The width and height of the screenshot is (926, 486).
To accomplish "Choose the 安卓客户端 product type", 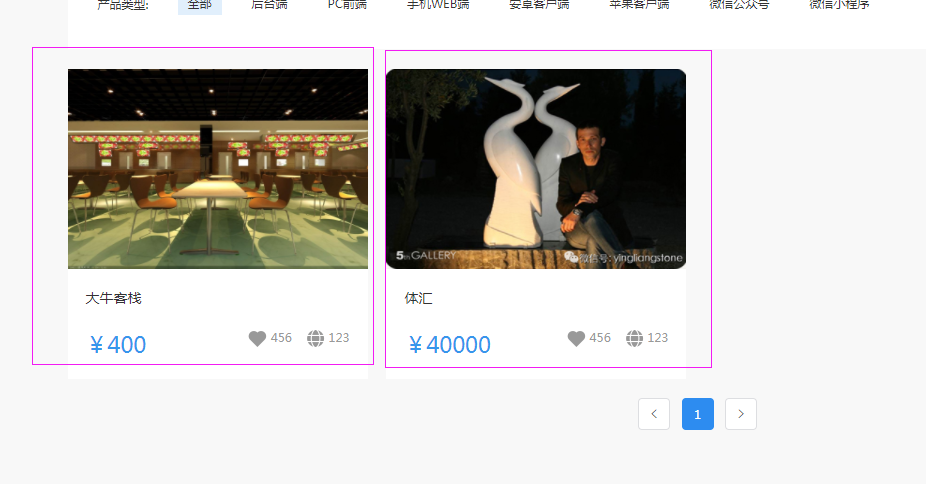I will click(539, 5).
